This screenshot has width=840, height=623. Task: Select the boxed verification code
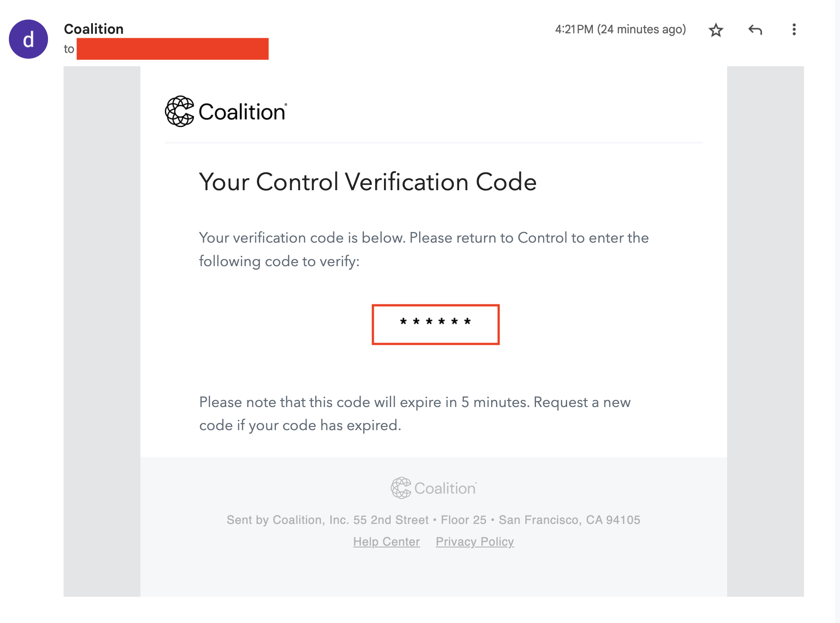[x=436, y=324]
